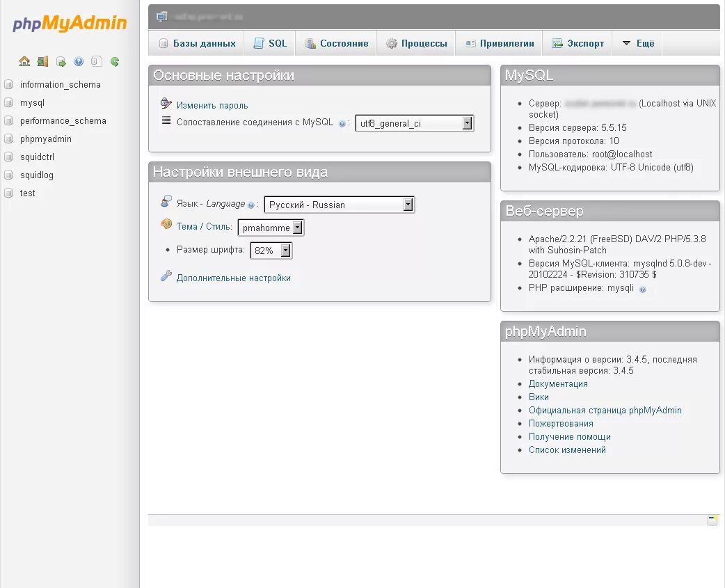The image size is (725, 588).
Task: Click the text Версия сервера: 5.5.15
Action: pos(577,127)
